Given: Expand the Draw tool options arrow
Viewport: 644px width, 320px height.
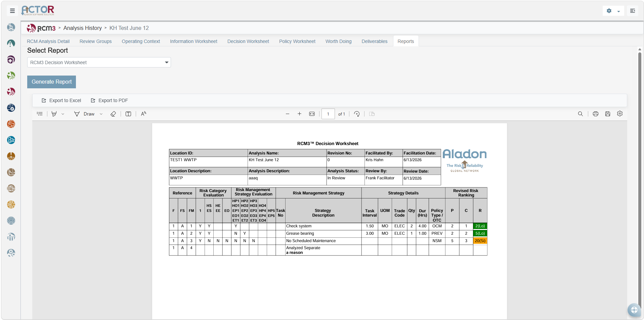Looking at the screenshot, I should click(101, 114).
